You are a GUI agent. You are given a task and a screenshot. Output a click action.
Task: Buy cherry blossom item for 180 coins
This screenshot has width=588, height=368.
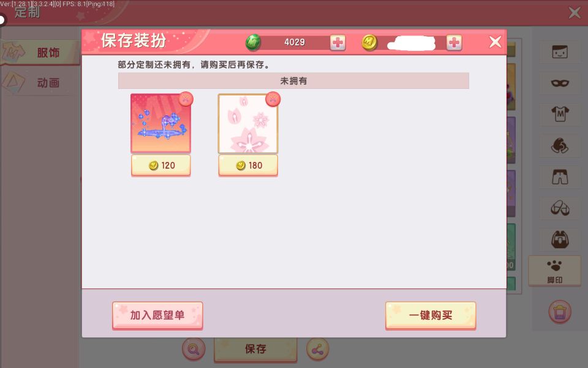[248, 165]
